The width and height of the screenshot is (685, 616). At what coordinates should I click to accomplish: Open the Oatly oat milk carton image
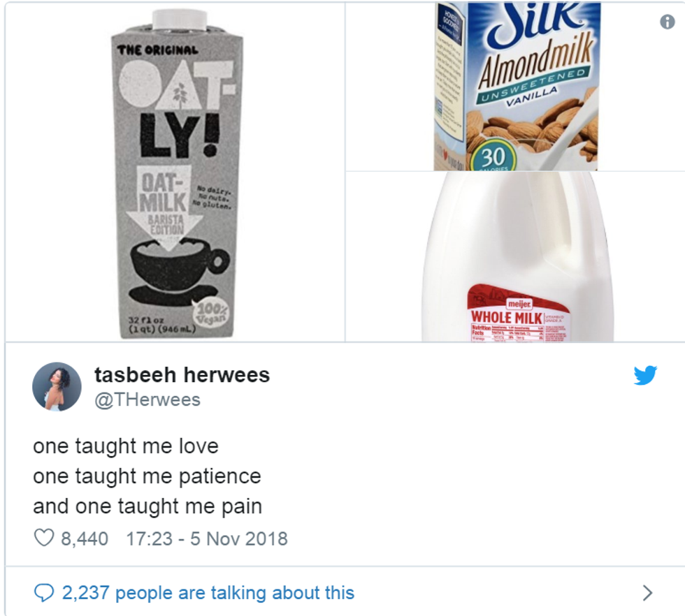(175, 172)
